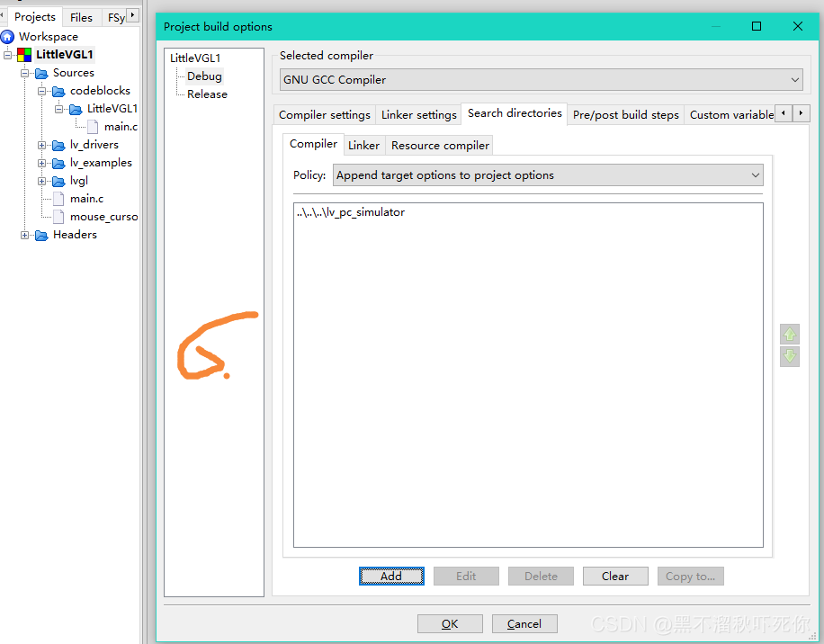Screen dimensions: 824x644
Task: Open Pre/post build steps tab
Action: (x=625, y=115)
